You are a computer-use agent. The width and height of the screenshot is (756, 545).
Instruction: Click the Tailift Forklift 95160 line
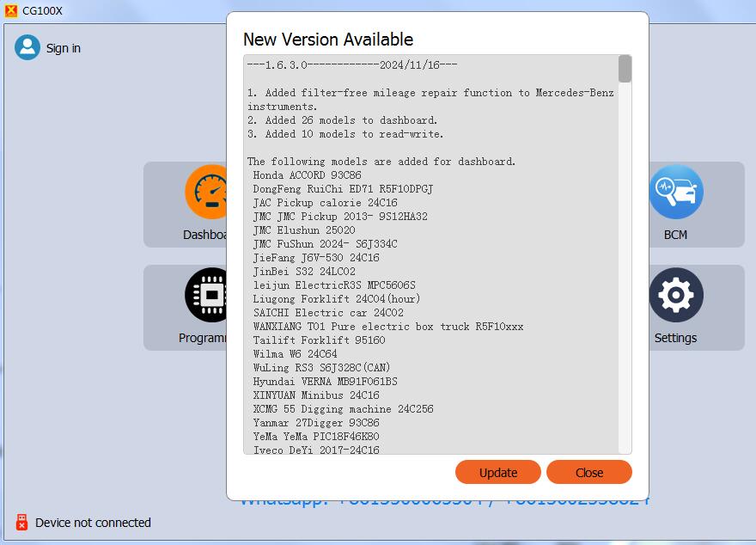coord(320,340)
